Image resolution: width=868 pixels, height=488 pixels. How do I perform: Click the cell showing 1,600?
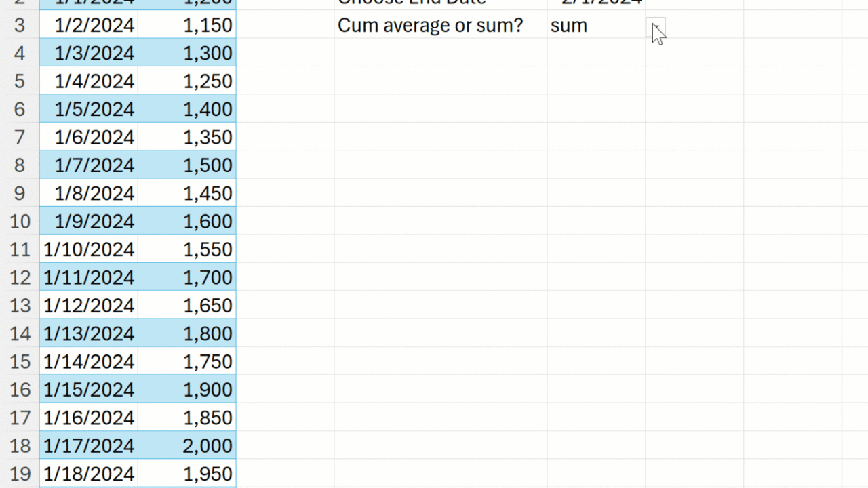(x=187, y=222)
